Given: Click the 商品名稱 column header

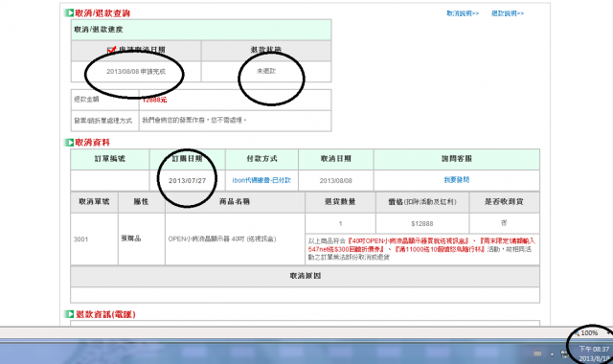Looking at the screenshot, I should coord(235,202).
